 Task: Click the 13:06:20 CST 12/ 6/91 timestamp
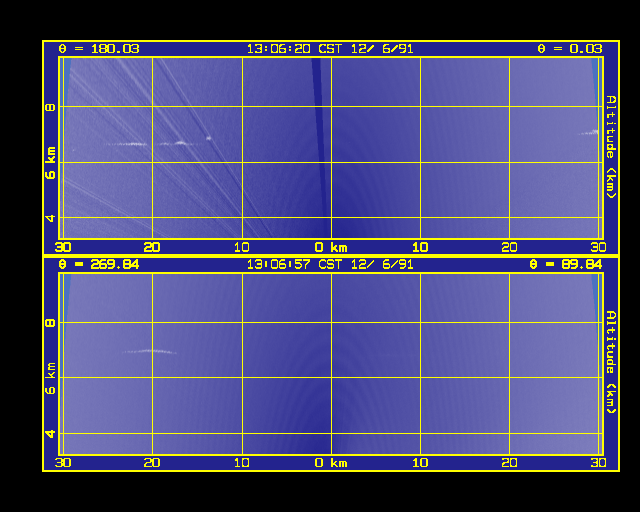[330, 49]
